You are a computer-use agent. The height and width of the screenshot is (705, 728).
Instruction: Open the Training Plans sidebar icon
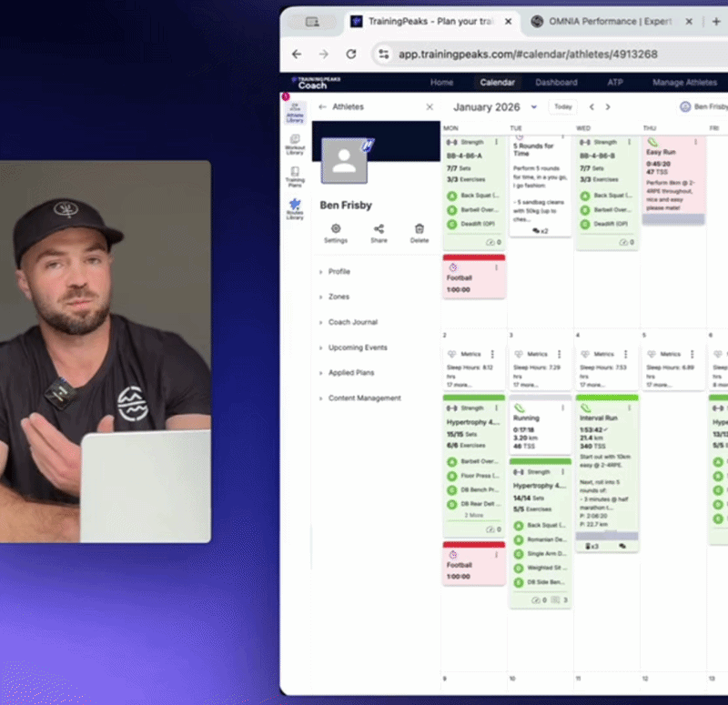pos(295,176)
